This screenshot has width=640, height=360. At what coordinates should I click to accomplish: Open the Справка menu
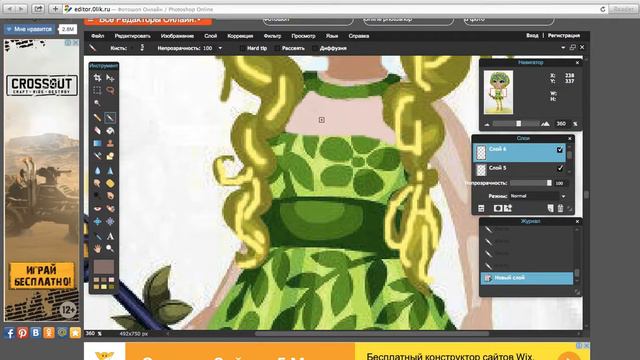click(x=359, y=36)
